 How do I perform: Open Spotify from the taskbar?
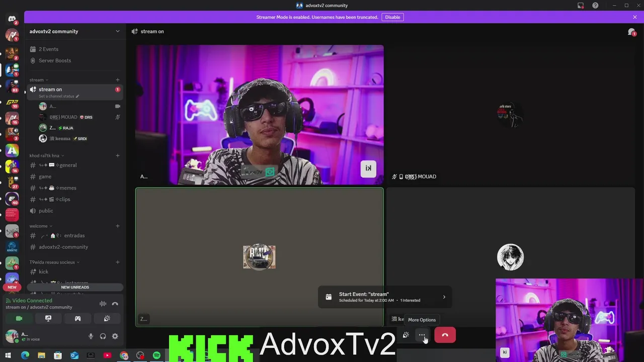156,355
